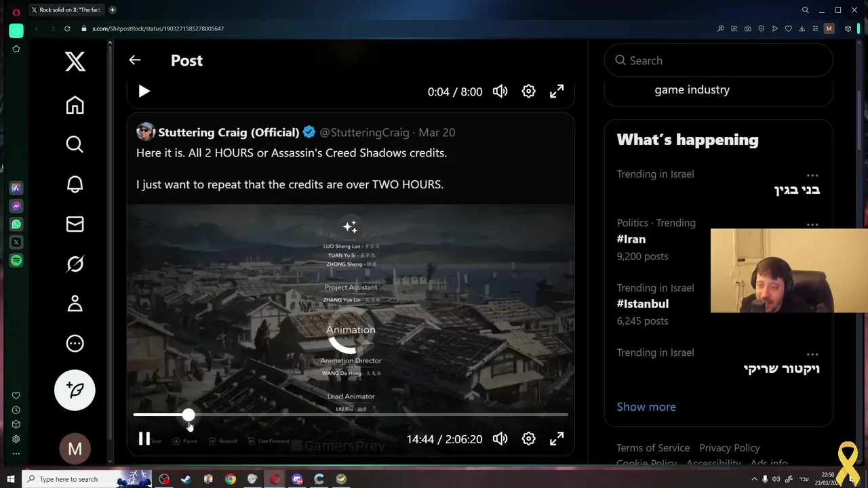Screen dimensions: 868x488
Task: Open Grok icon in X sidebar
Action: (75, 264)
